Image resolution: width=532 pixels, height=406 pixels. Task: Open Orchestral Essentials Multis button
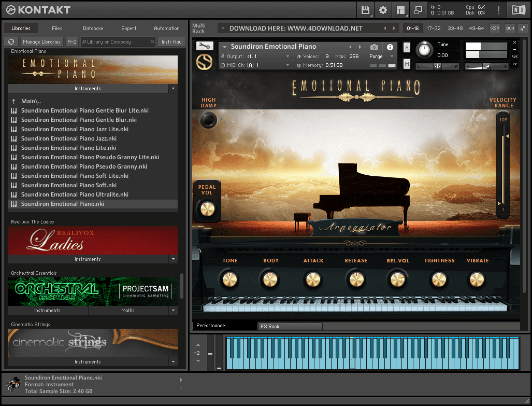pyautogui.click(x=128, y=310)
